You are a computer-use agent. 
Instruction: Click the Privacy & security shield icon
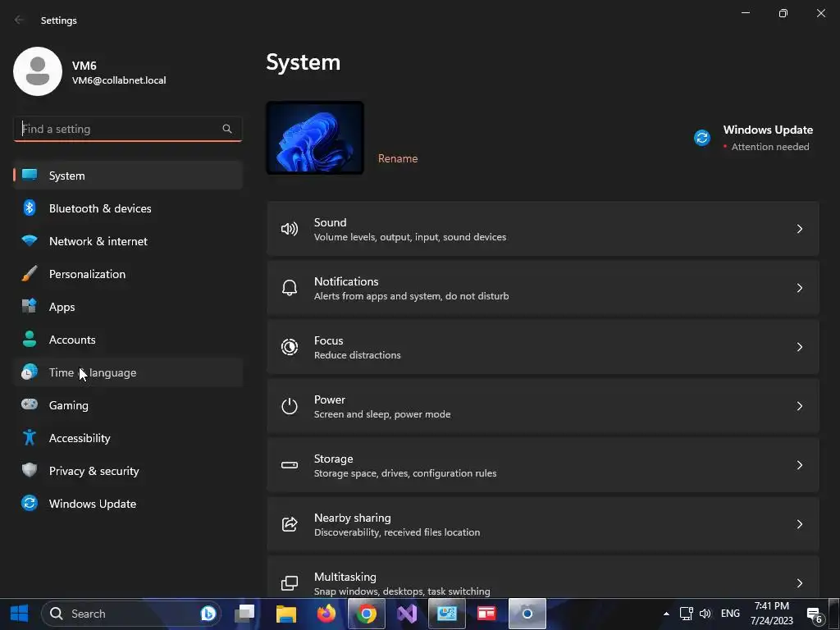coord(30,470)
